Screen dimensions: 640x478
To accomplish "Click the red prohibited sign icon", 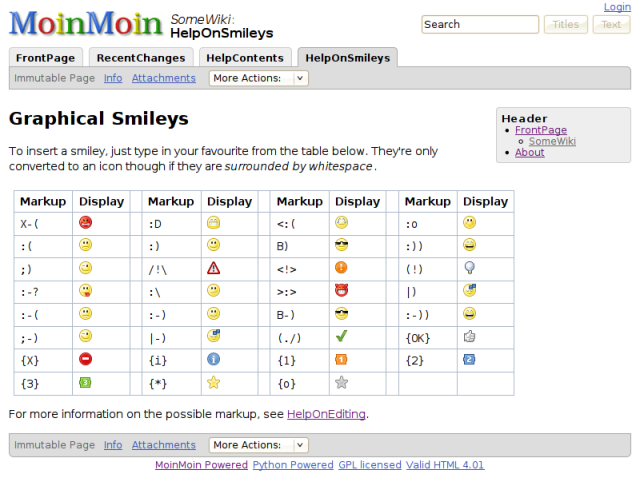I will pyautogui.click(x=86, y=359).
